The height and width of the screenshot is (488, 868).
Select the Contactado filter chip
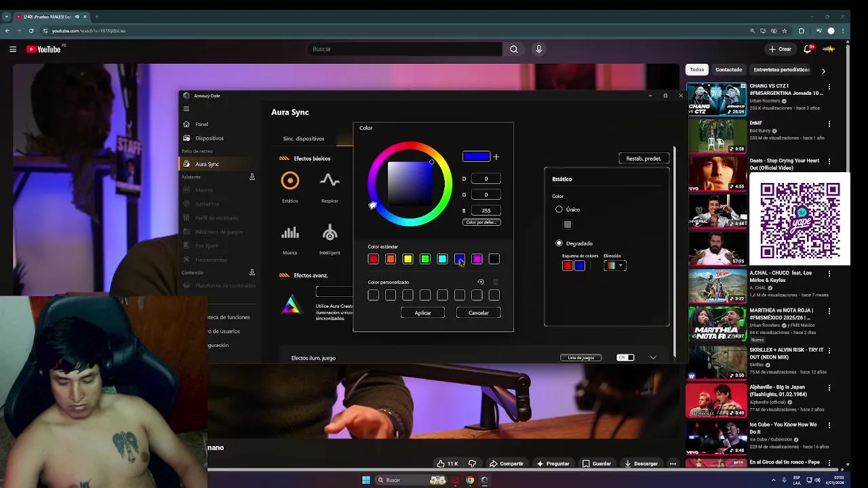click(729, 70)
